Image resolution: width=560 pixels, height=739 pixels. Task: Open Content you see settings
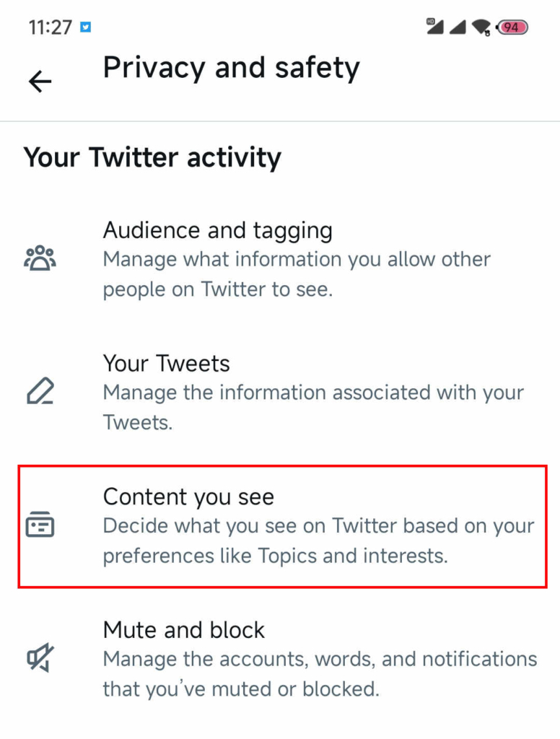point(189,497)
